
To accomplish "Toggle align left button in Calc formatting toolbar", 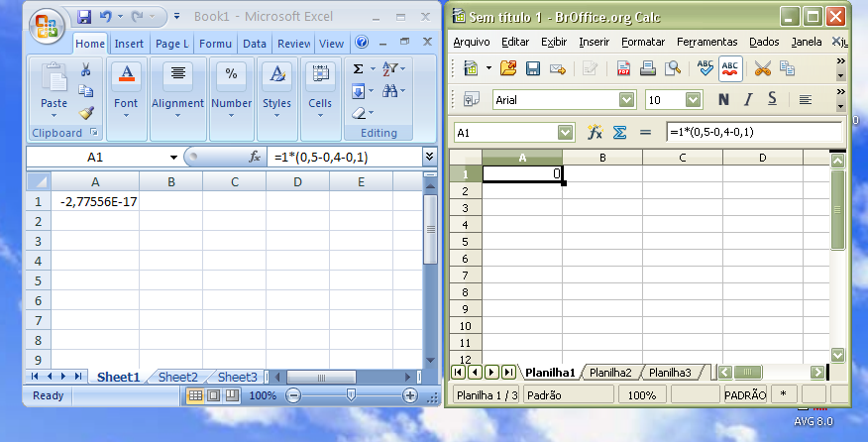I will pyautogui.click(x=806, y=100).
